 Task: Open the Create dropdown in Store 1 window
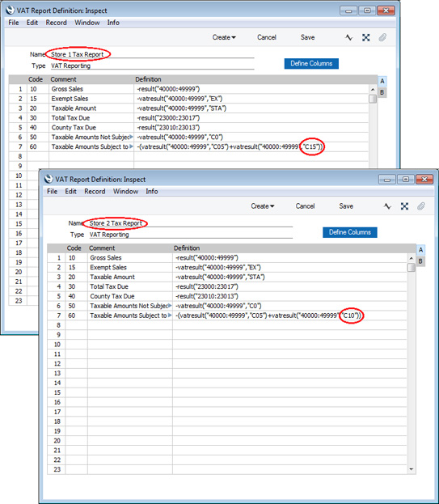click(x=224, y=37)
